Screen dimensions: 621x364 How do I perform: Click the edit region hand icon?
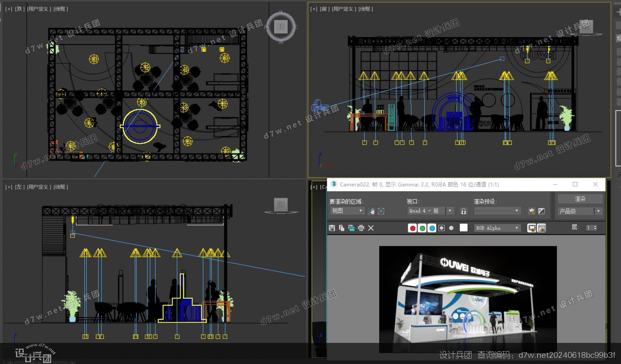[371, 211]
